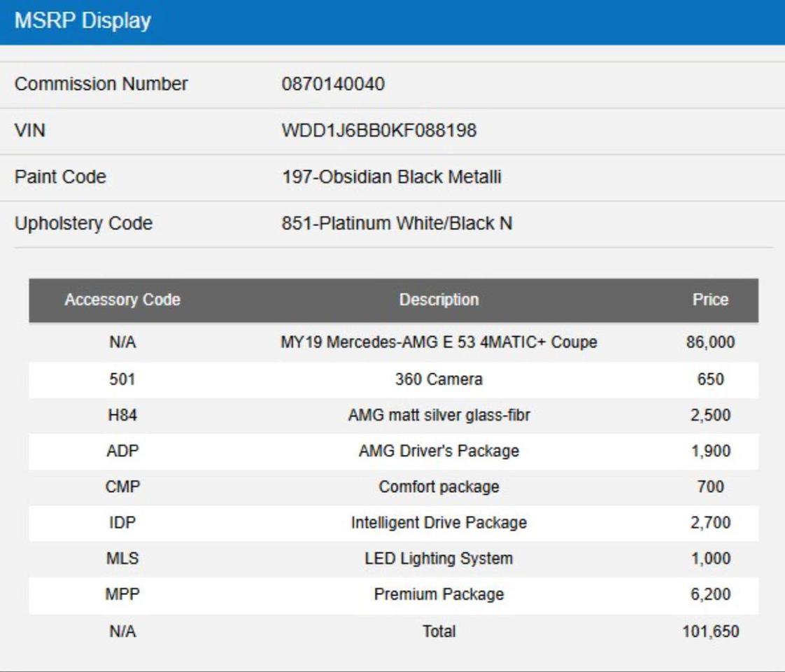Viewport: 785px width, 672px height.
Task: Click the Paint Code Obsidian Black value
Action: point(392,177)
